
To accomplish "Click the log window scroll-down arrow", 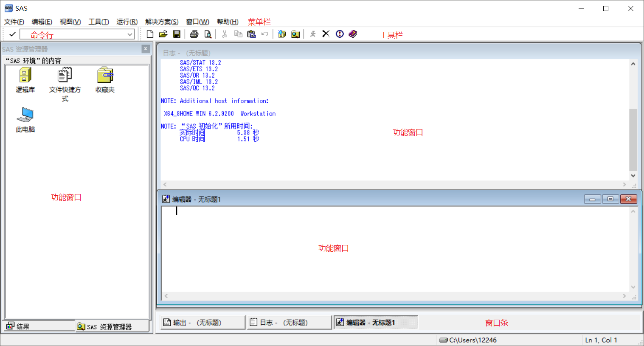I will (x=633, y=175).
